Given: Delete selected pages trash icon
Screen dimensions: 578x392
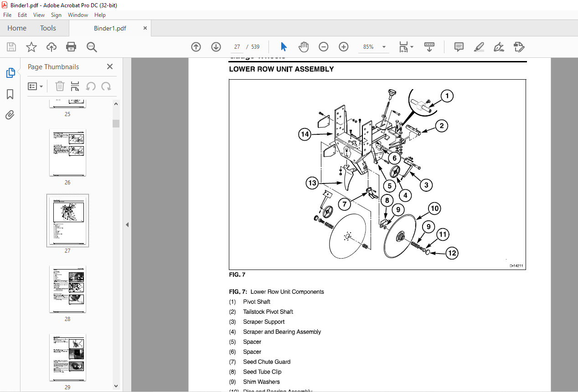Looking at the screenshot, I should pos(60,86).
